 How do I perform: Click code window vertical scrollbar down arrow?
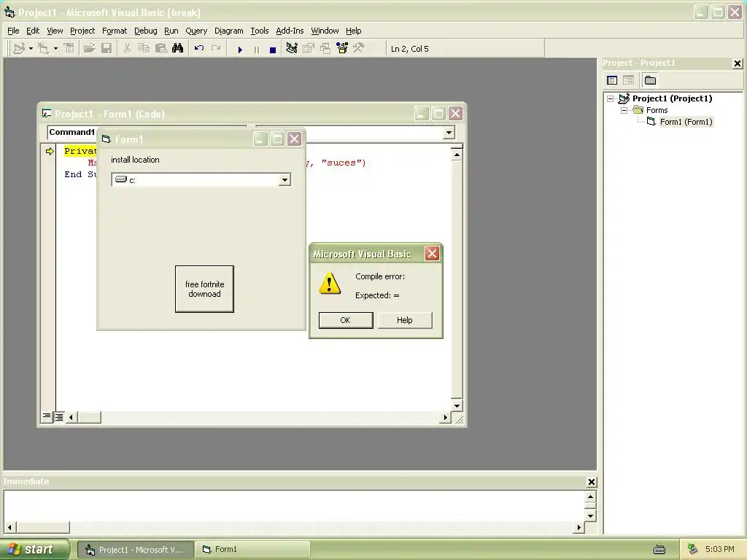click(x=457, y=405)
